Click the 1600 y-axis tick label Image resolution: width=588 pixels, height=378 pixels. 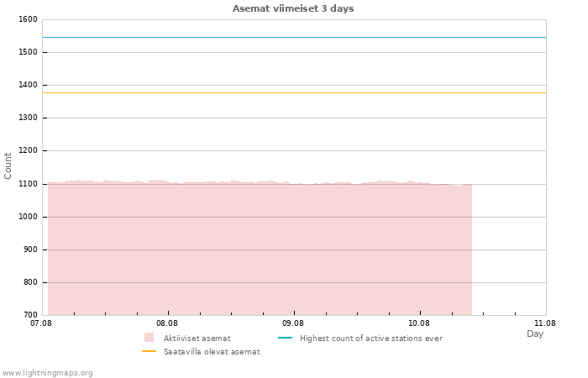(x=27, y=19)
